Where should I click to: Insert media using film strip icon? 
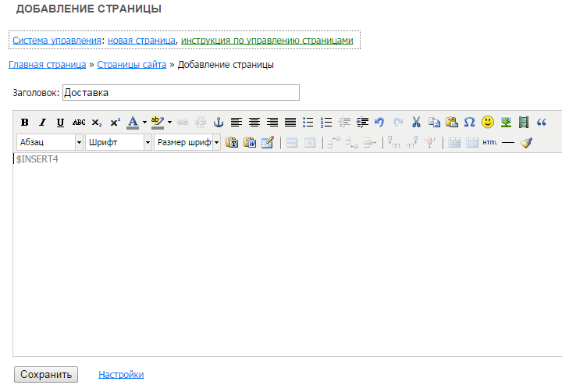pyautogui.click(x=524, y=123)
